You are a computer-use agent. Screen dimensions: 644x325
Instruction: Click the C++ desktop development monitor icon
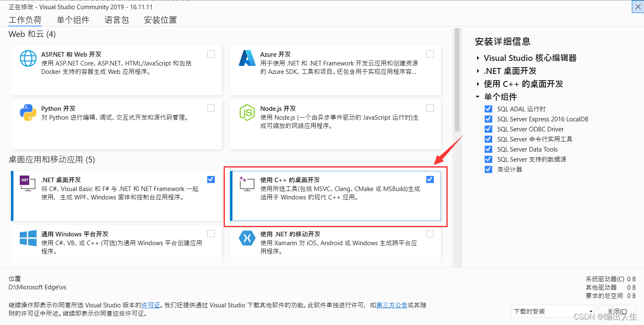[x=247, y=184]
